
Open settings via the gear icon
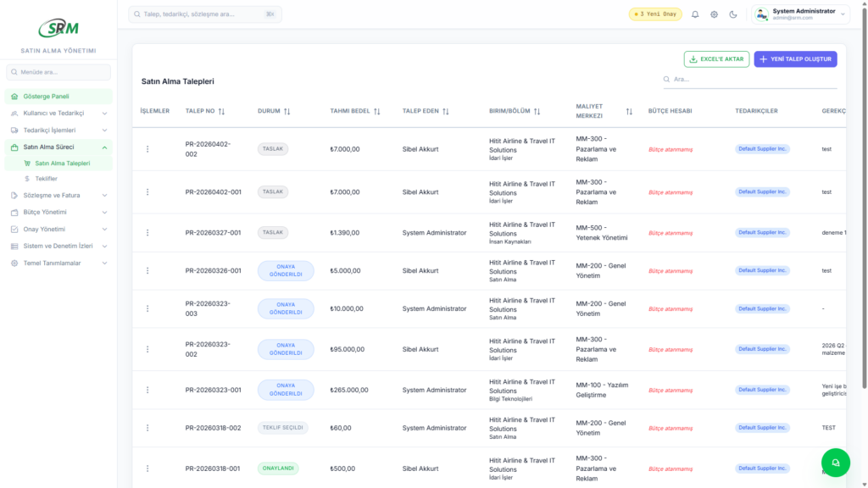pos(714,14)
